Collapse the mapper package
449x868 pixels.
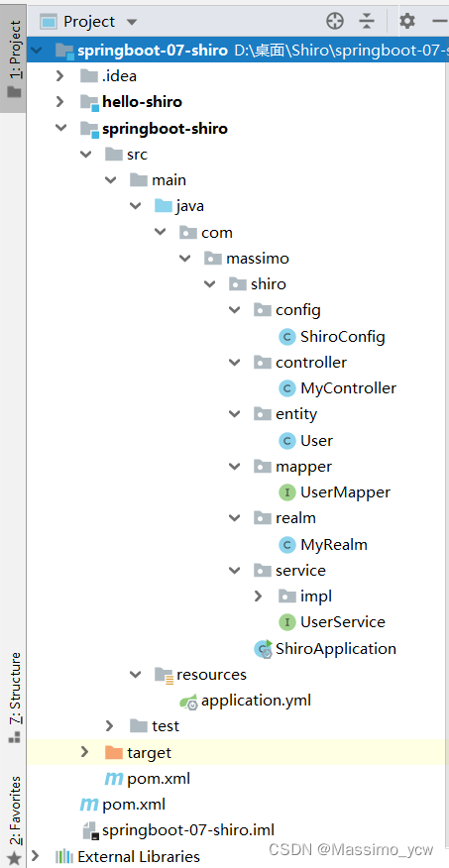pyautogui.click(x=235, y=466)
